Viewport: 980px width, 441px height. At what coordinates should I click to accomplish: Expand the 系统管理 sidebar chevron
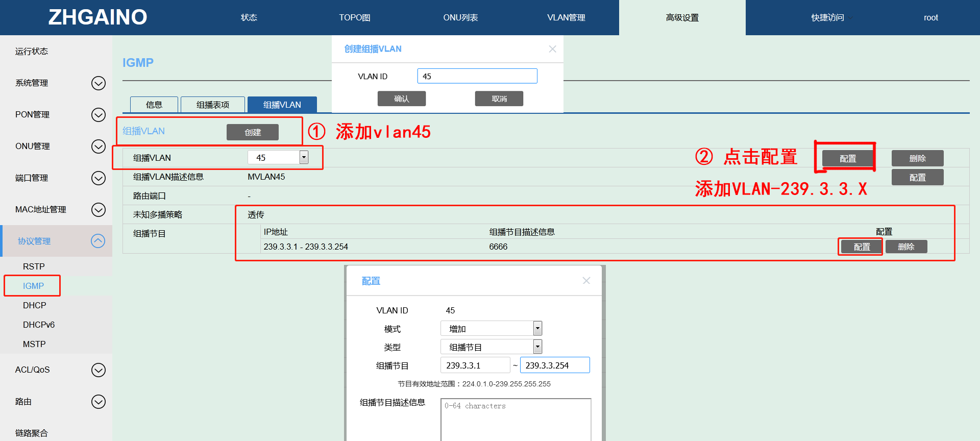98,83
